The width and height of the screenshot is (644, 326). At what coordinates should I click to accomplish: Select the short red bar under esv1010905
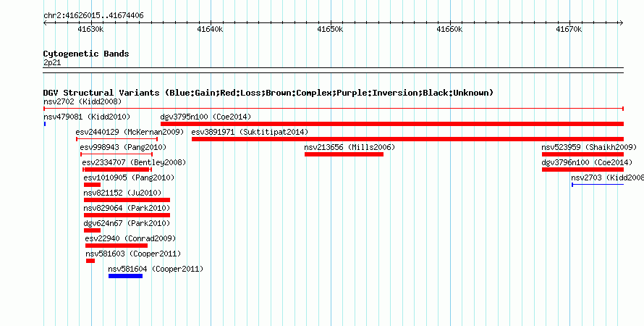[92, 185]
